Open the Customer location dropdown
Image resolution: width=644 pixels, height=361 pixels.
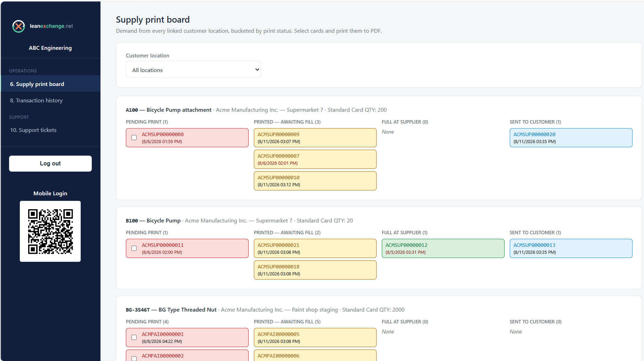tap(193, 70)
